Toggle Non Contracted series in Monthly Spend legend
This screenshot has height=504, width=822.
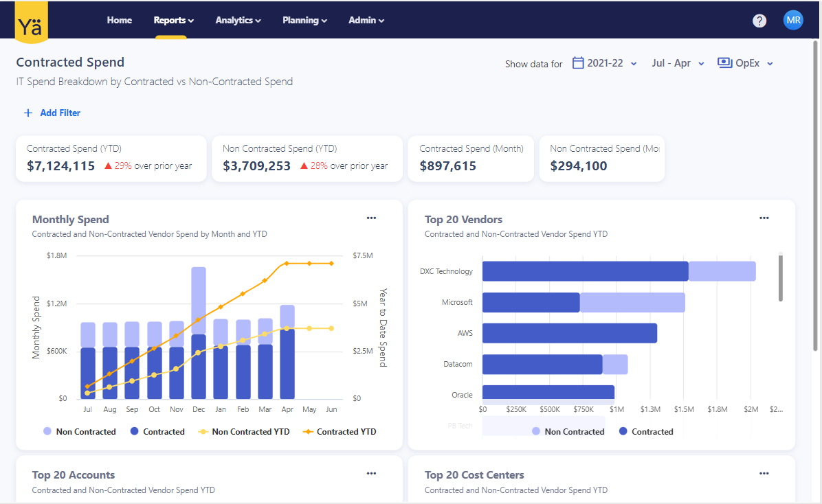[78, 432]
